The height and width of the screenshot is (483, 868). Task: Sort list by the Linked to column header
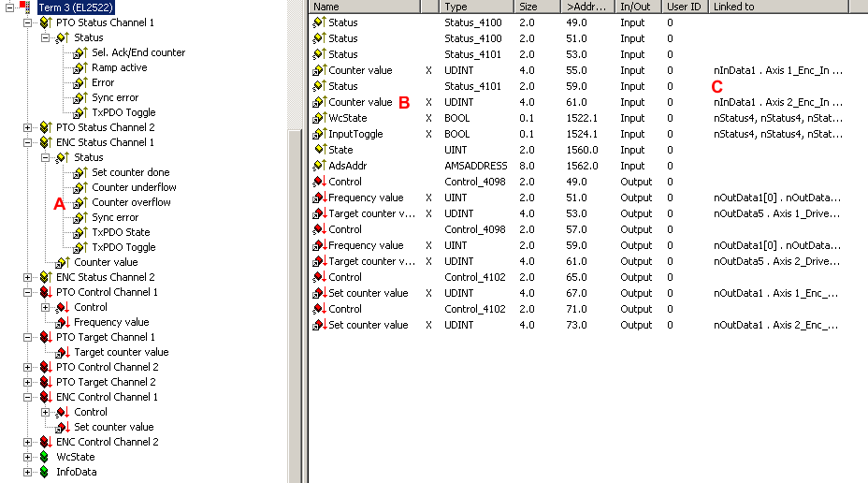(x=779, y=7)
